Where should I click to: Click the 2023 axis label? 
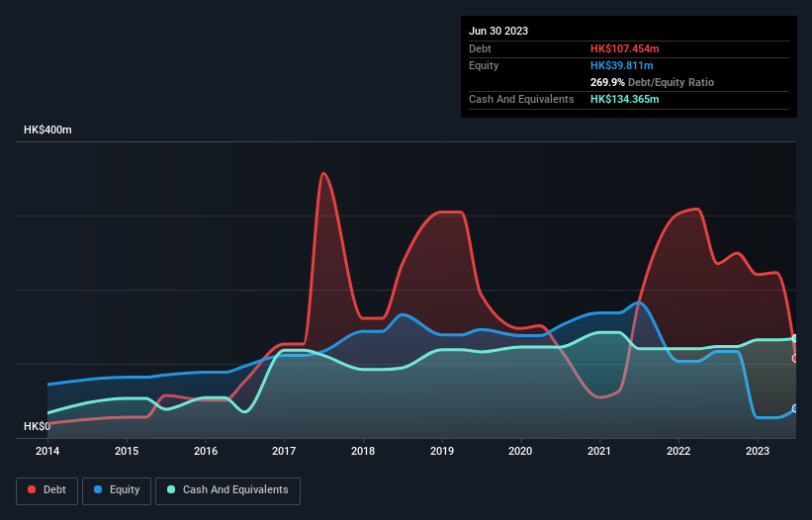coord(757,451)
